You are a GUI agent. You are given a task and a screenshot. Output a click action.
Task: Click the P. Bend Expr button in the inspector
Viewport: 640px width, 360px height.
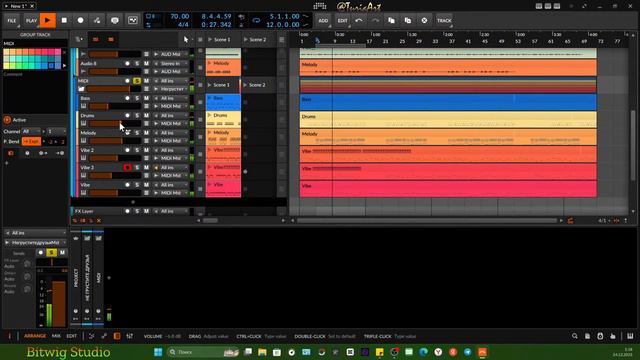[x=31, y=141]
